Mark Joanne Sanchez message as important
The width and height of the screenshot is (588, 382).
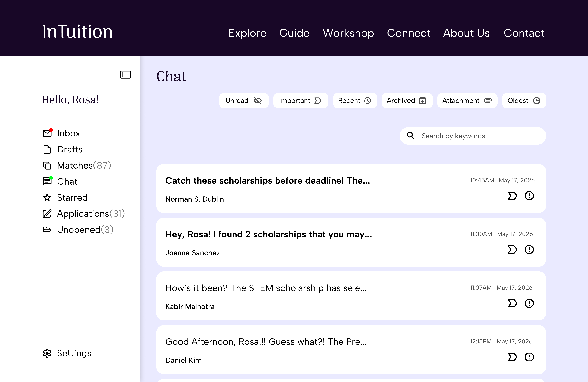click(x=512, y=250)
